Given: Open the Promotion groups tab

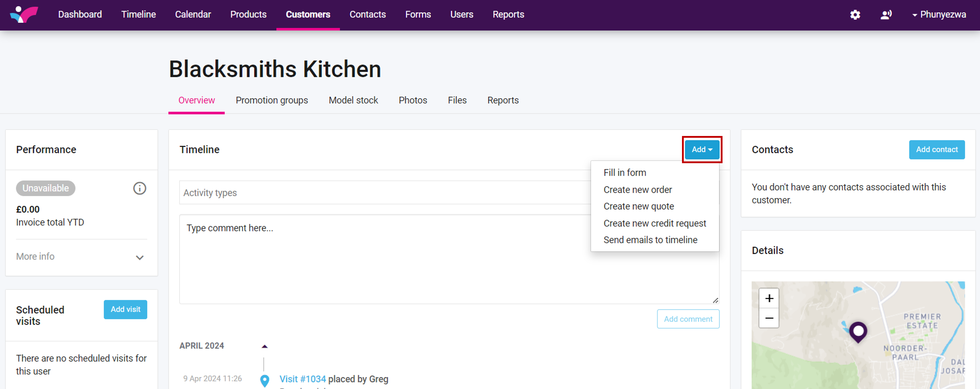Looking at the screenshot, I should pos(272,100).
